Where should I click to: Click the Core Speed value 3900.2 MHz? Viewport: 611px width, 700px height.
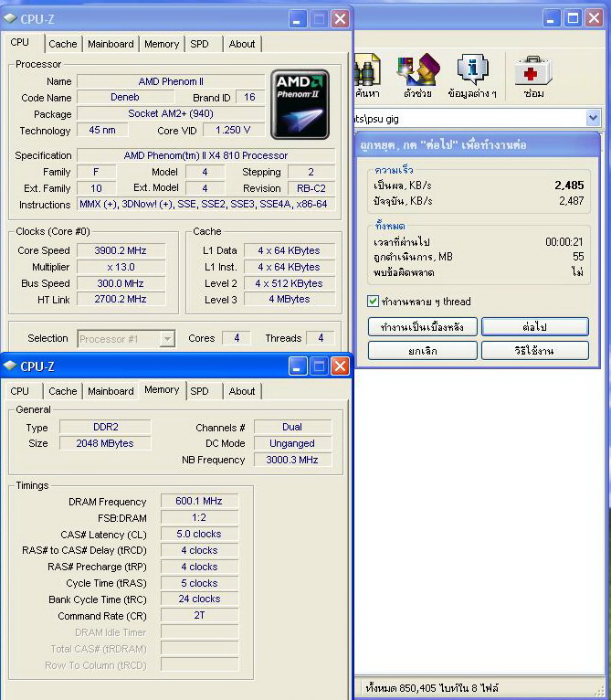click(121, 250)
